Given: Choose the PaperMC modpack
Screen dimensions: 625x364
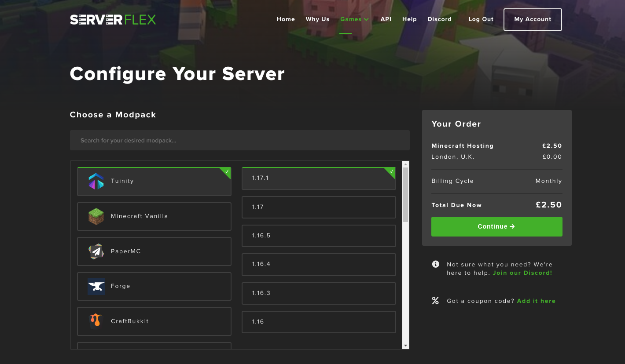Looking at the screenshot, I should coord(154,251).
